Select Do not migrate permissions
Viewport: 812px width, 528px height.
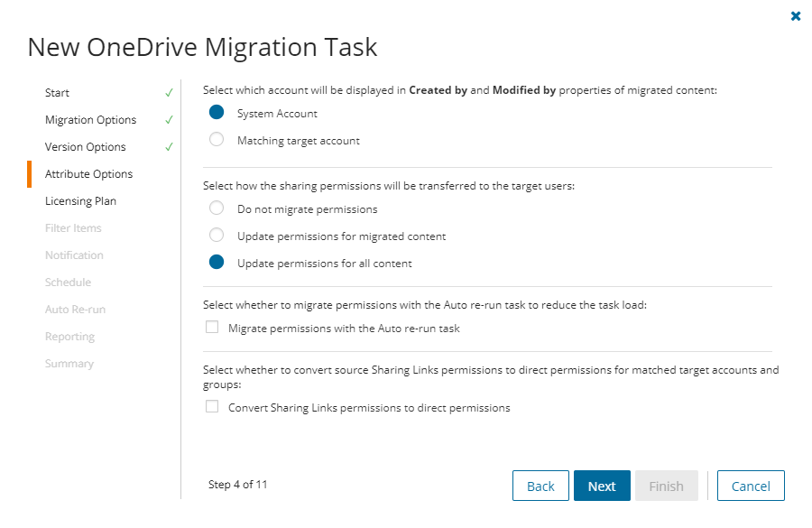tap(216, 208)
